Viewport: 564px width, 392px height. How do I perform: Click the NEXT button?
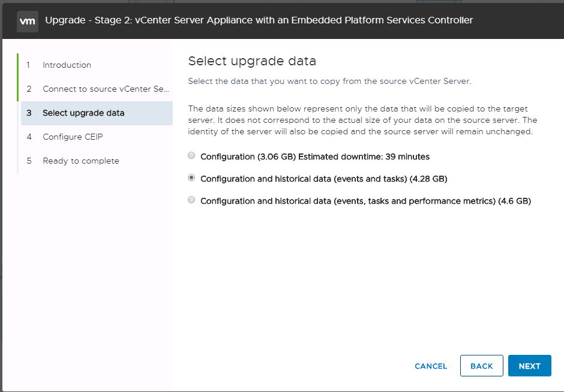pyautogui.click(x=529, y=366)
